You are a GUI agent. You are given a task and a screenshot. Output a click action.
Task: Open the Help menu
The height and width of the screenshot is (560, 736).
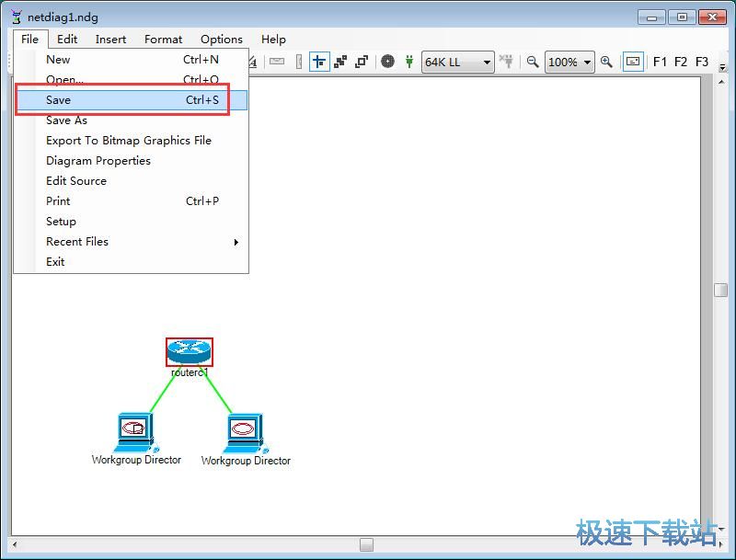click(x=273, y=39)
